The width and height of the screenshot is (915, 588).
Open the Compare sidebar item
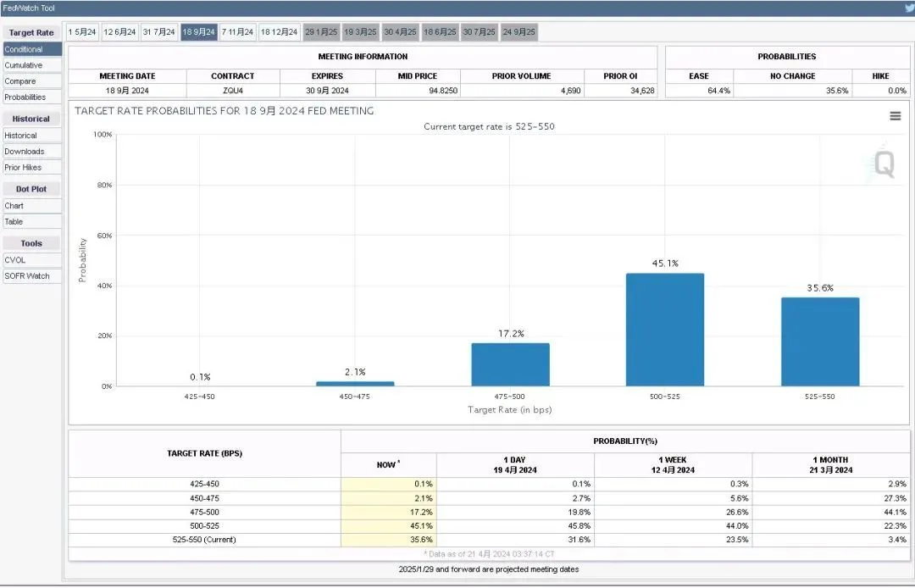[x=32, y=81]
